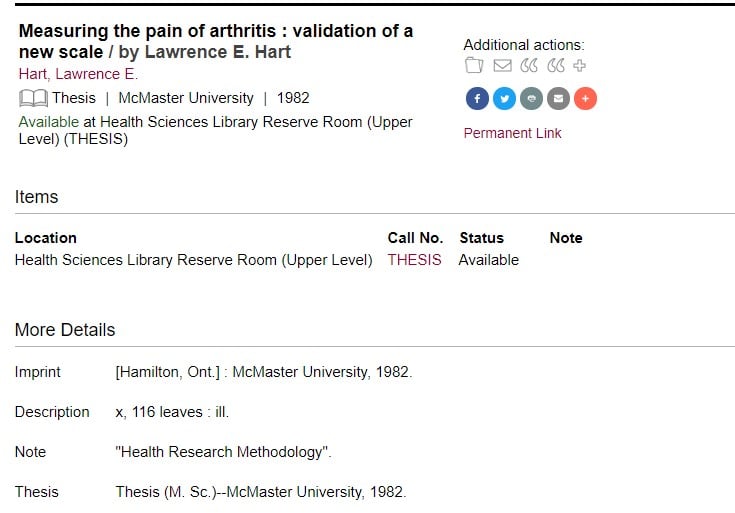Screen dimensions: 735x513
Task: Click the folder icon under Additional actions
Action: coord(474,65)
